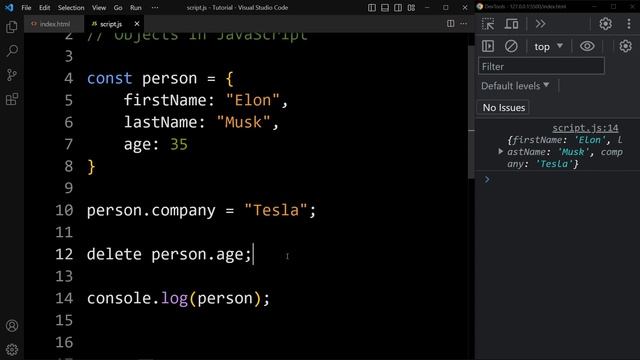
Task: Open the Accounts menu in activity bar
Action: click(x=12, y=326)
